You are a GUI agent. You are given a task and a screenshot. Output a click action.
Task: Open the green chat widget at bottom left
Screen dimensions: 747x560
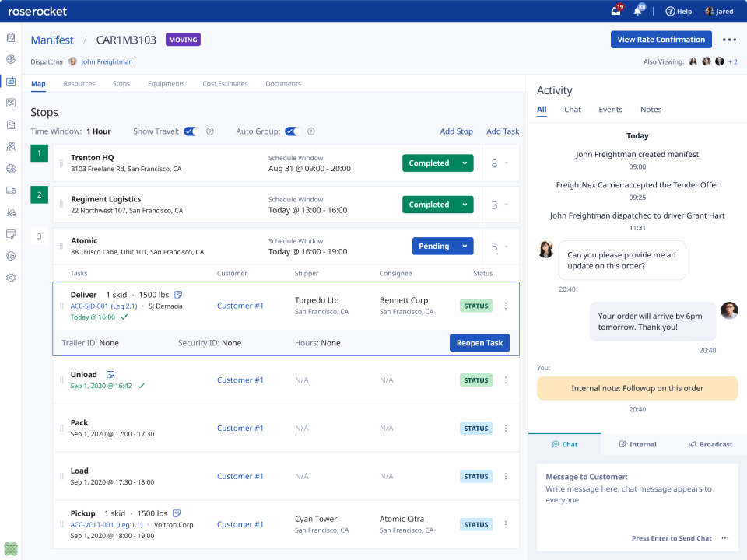(x=10, y=549)
